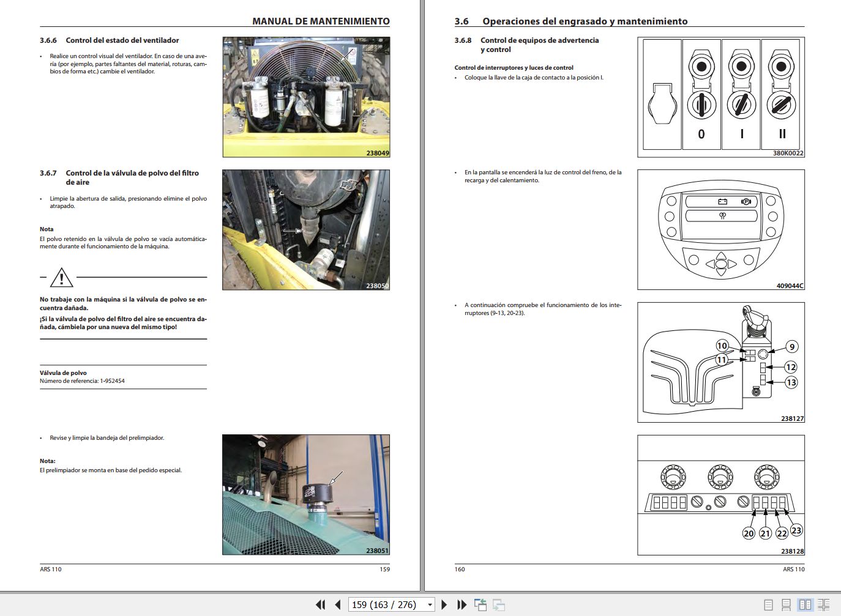The image size is (841, 616).
Task: Advance to the next page
Action: pyautogui.click(x=443, y=604)
